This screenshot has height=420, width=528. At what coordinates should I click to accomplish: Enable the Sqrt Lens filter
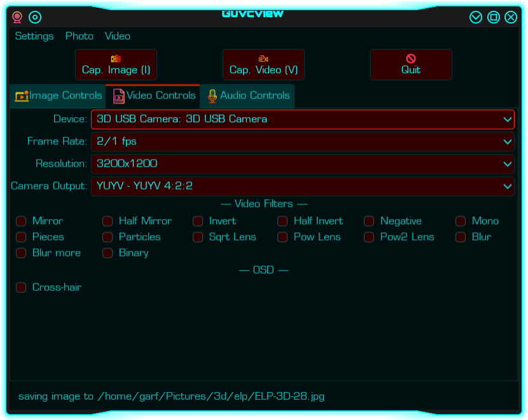[198, 237]
